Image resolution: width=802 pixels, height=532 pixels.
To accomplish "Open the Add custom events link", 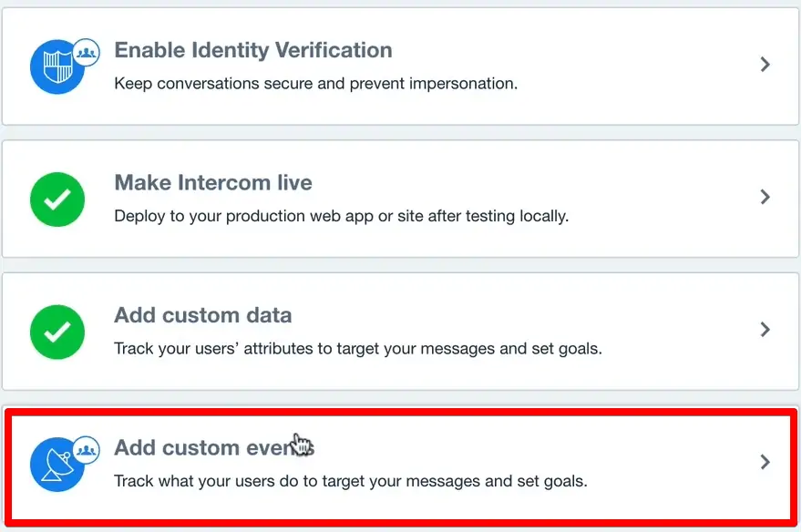I will 214,447.
